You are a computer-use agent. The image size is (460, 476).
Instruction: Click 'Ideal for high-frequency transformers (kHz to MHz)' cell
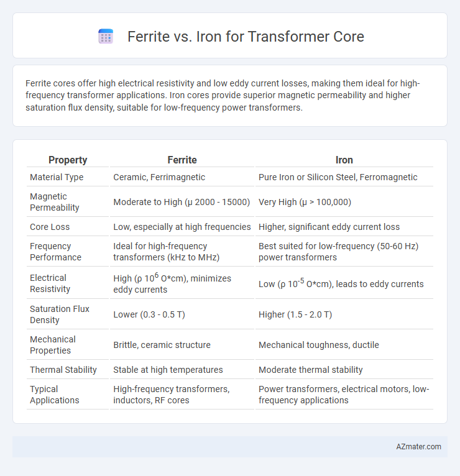(182, 252)
